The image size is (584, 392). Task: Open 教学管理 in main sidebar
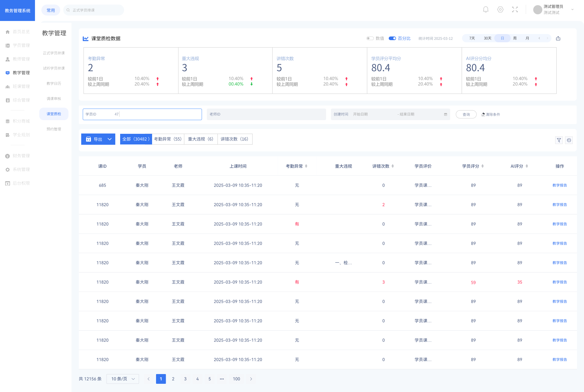(18, 73)
